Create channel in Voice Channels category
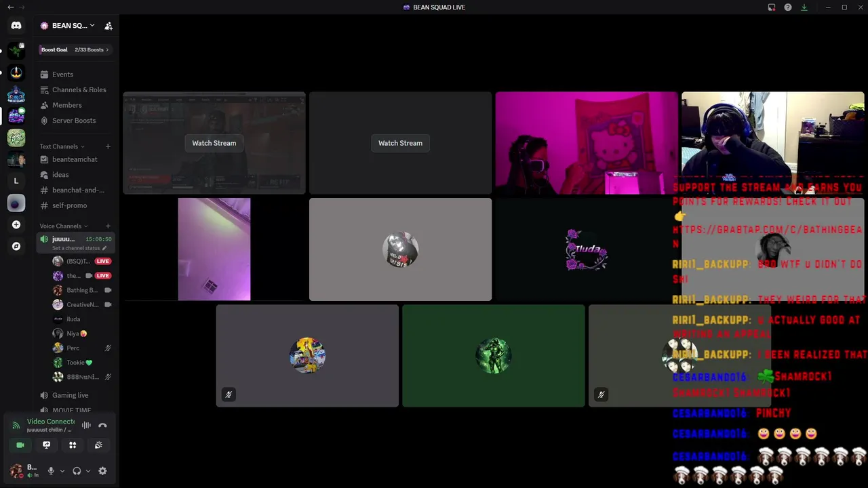This screenshot has width=868, height=488. point(108,226)
